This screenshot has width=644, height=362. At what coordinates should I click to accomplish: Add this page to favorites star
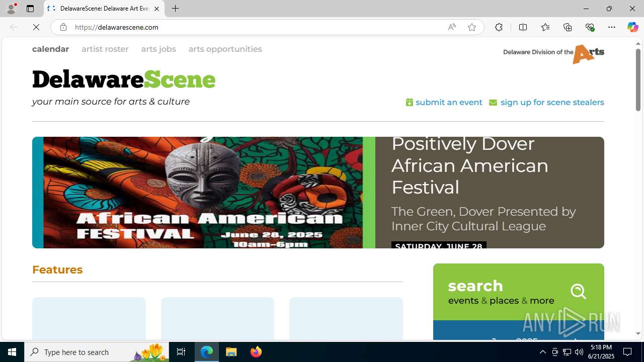(x=472, y=27)
